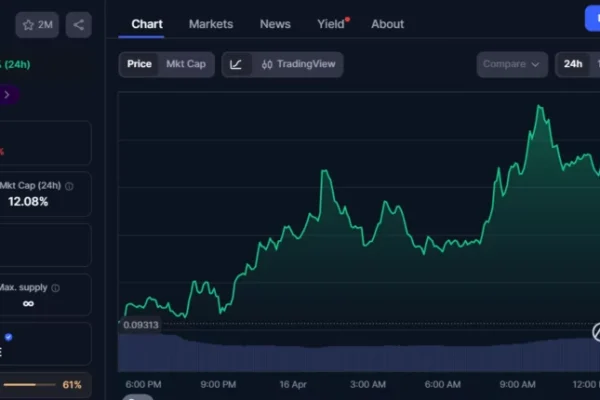Click the circular icon at chart's right edge
600x400 pixels.
coord(597,331)
